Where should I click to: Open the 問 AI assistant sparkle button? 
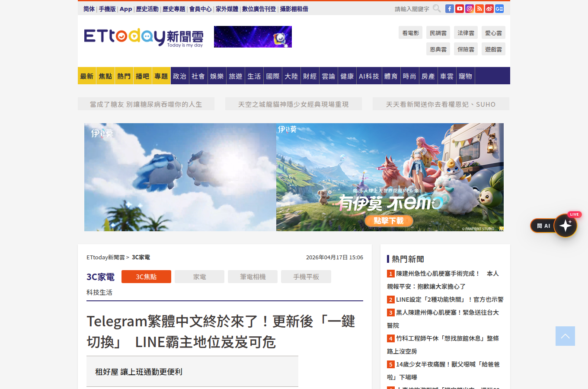[566, 226]
